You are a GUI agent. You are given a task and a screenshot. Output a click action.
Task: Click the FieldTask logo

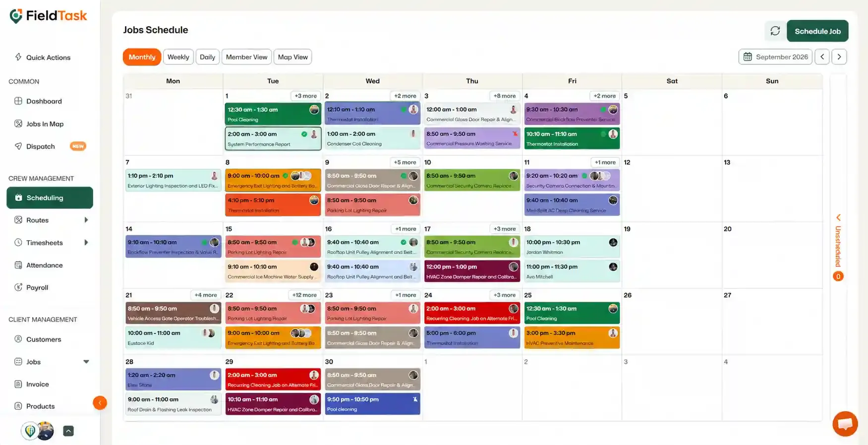[48, 16]
